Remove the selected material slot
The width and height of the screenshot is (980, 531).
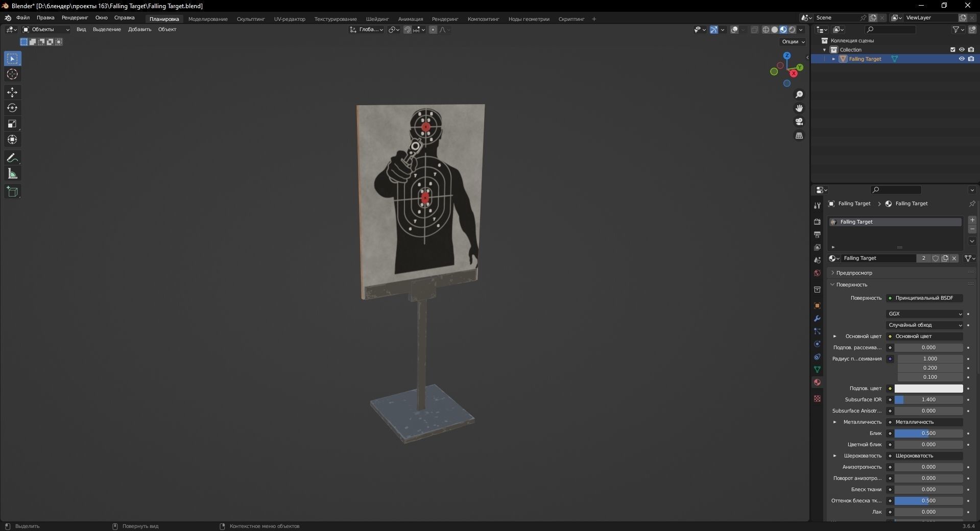[x=972, y=229]
